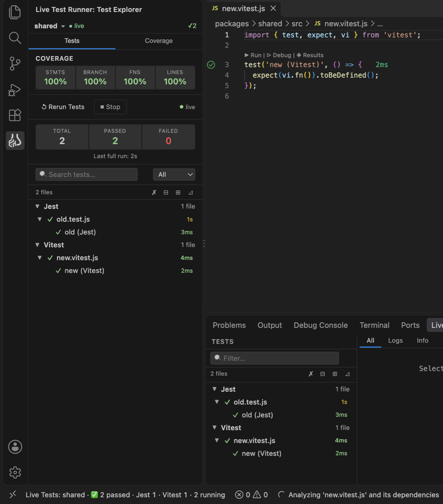This screenshot has height=504, width=443.
Task: Switch to the Tests tab
Action: [x=72, y=41]
